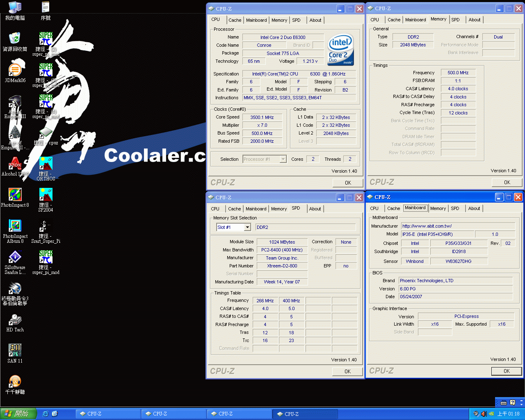This screenshot has width=525, height=420.
Task: Click the Intel Core 2 Duo logo
Action: 341,50
